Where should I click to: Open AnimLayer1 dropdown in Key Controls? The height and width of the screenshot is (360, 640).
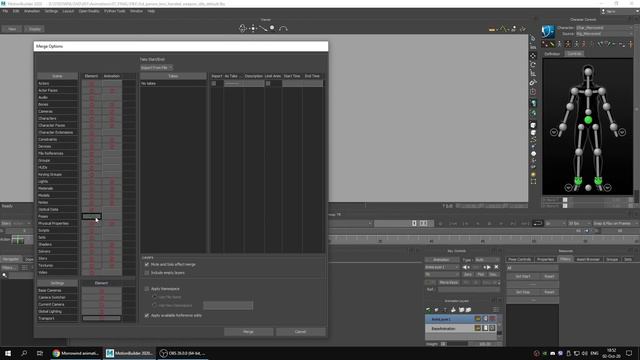click(442, 267)
